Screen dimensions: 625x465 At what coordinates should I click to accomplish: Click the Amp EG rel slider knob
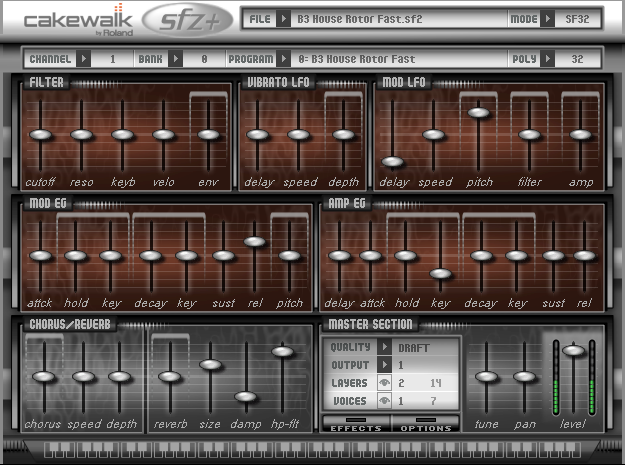coord(584,256)
